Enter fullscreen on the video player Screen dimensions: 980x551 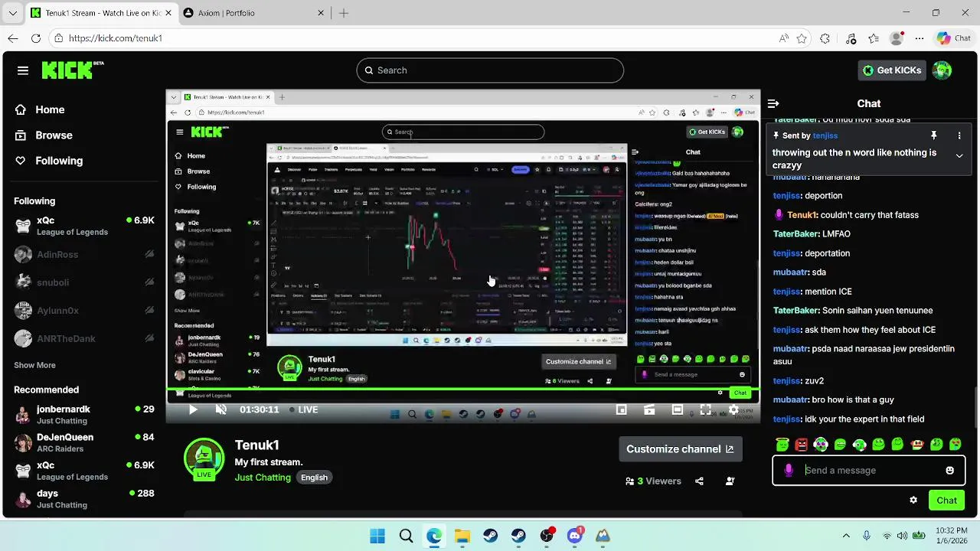point(705,409)
